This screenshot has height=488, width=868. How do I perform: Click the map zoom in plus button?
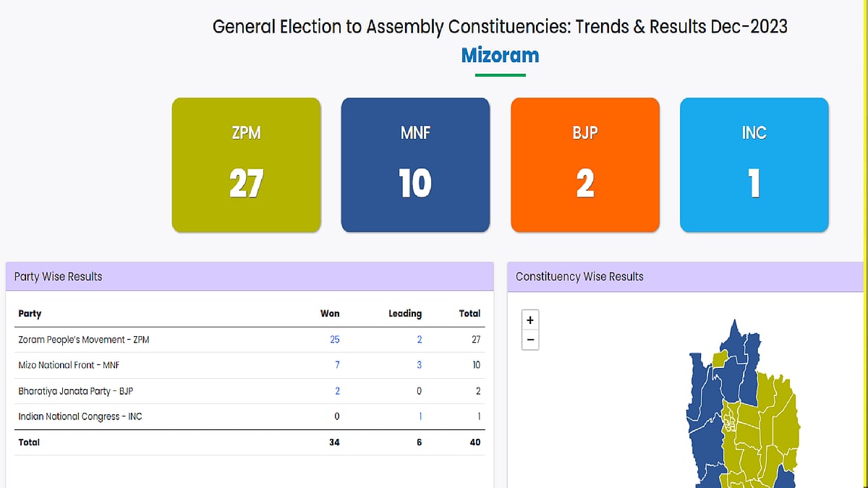click(x=530, y=320)
